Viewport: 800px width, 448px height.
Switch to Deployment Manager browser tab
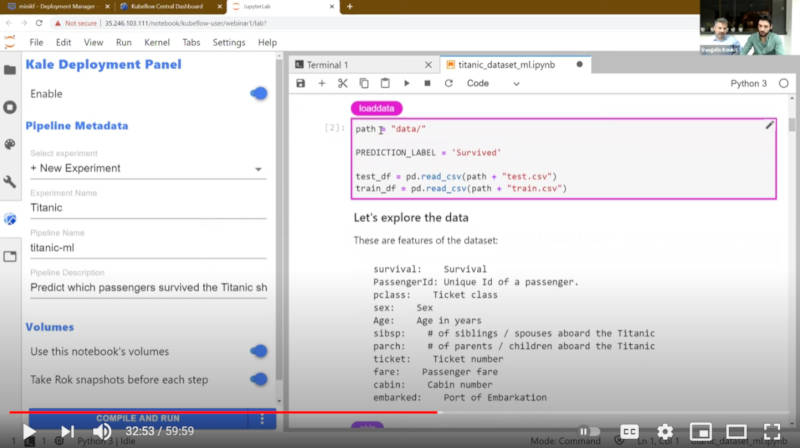tap(60, 7)
